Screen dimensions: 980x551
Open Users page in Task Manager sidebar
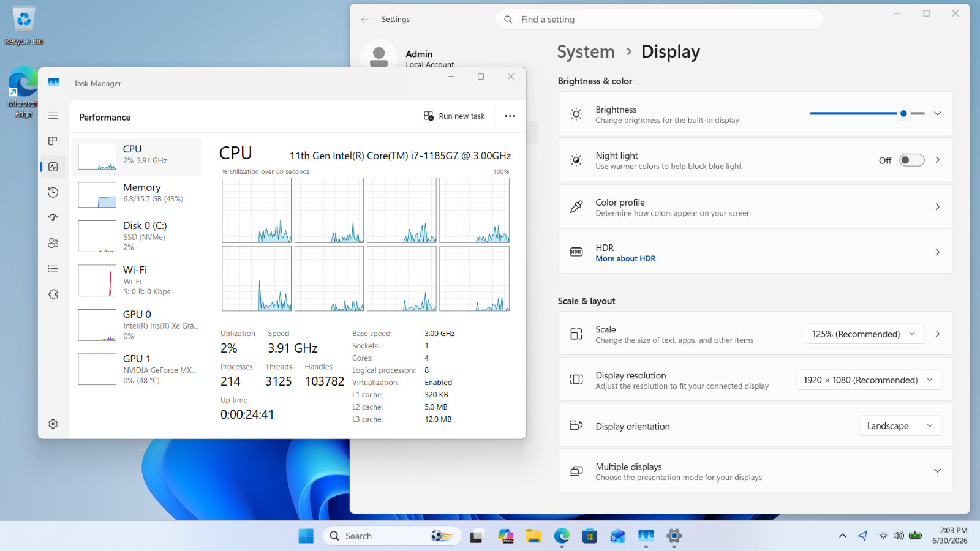point(53,243)
